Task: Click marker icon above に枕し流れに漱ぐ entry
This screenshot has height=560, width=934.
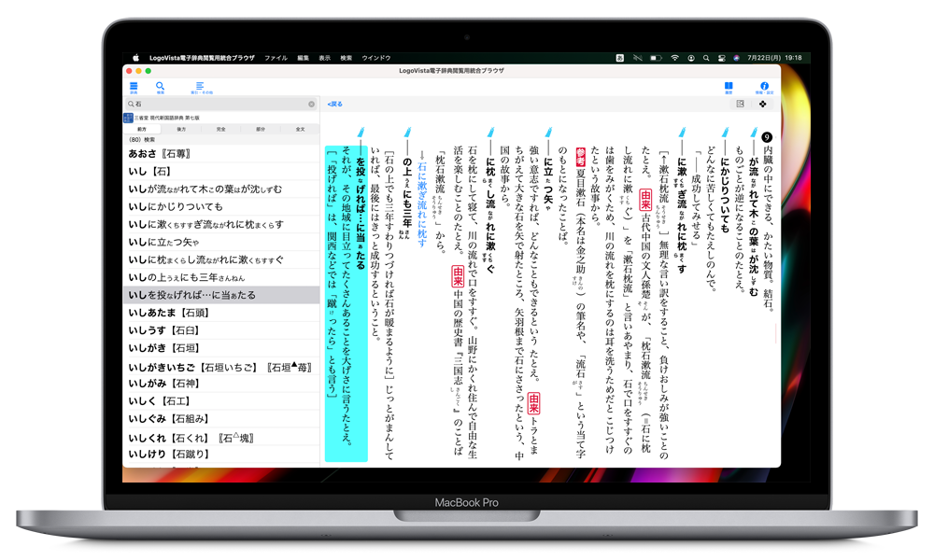Action: (x=491, y=133)
